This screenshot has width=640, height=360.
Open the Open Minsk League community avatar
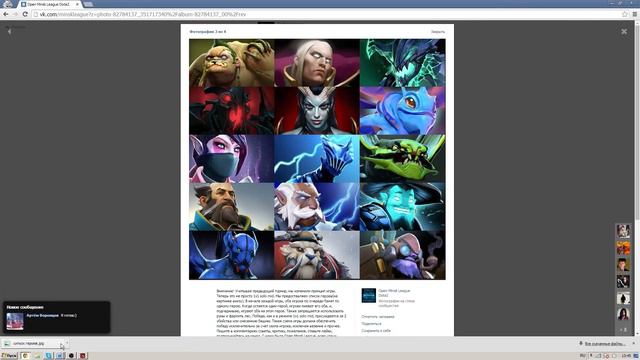pyautogui.click(x=369, y=296)
